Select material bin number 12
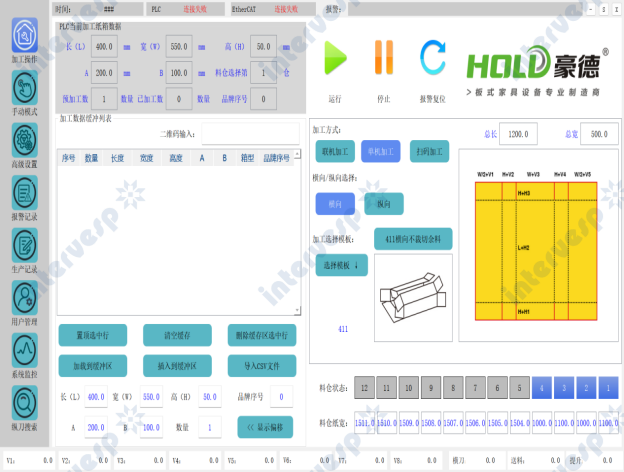This screenshot has height=472, width=624. [364, 386]
